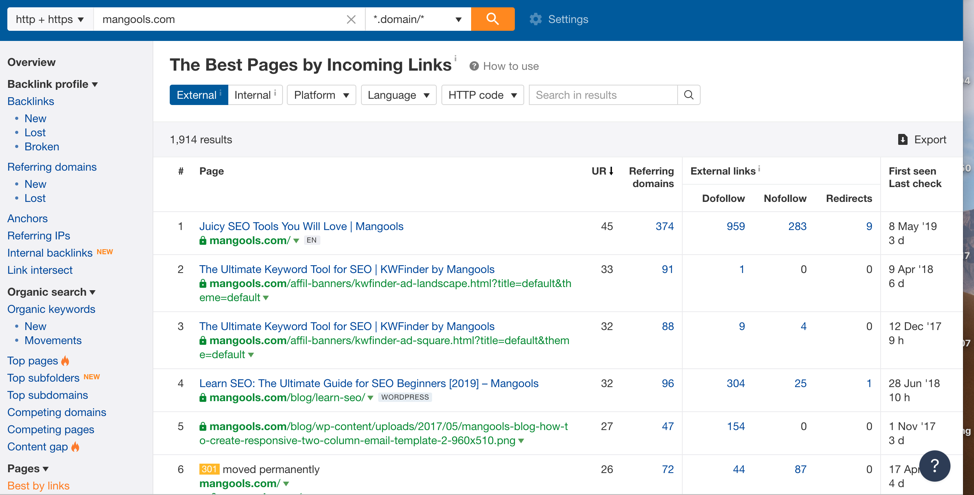Click the search in results magnifier icon

pyautogui.click(x=689, y=95)
